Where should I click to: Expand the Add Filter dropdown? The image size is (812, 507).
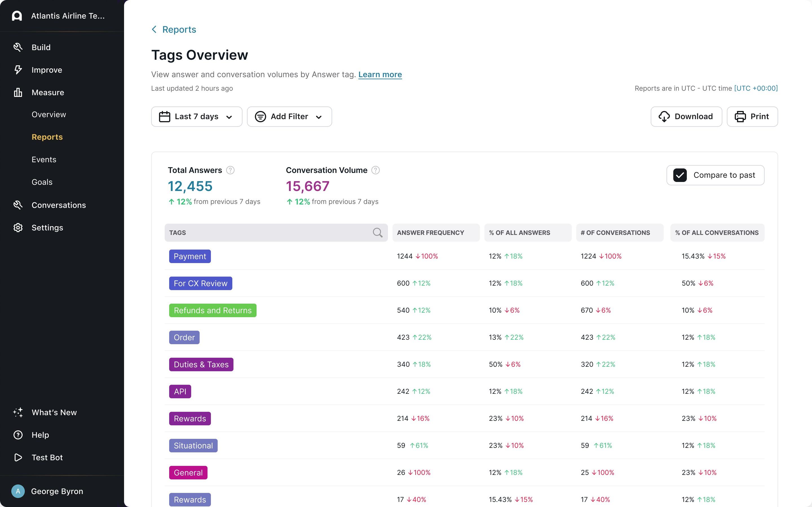(x=289, y=117)
